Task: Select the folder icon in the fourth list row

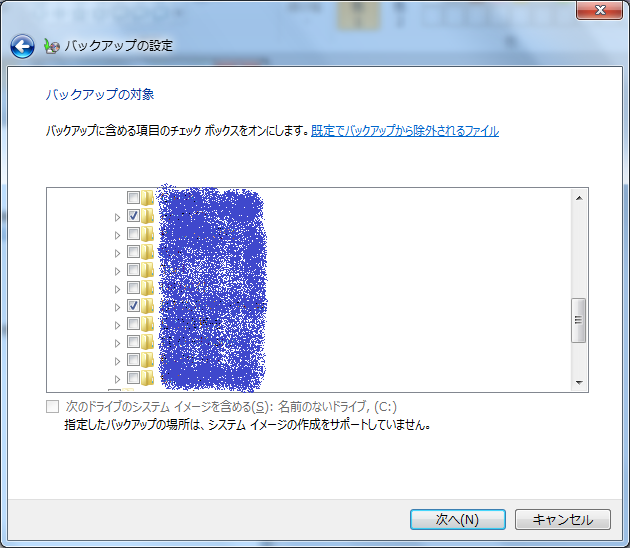Action: coord(147,252)
